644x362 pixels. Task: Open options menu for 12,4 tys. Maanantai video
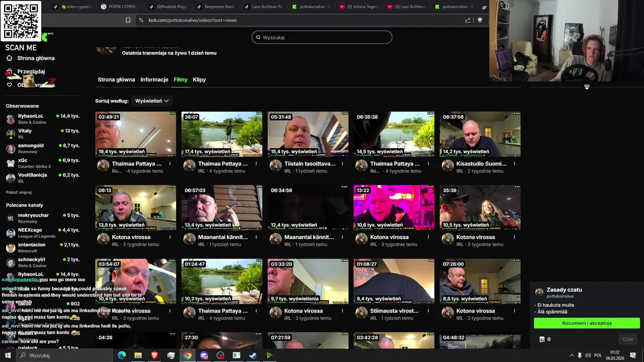click(x=342, y=237)
